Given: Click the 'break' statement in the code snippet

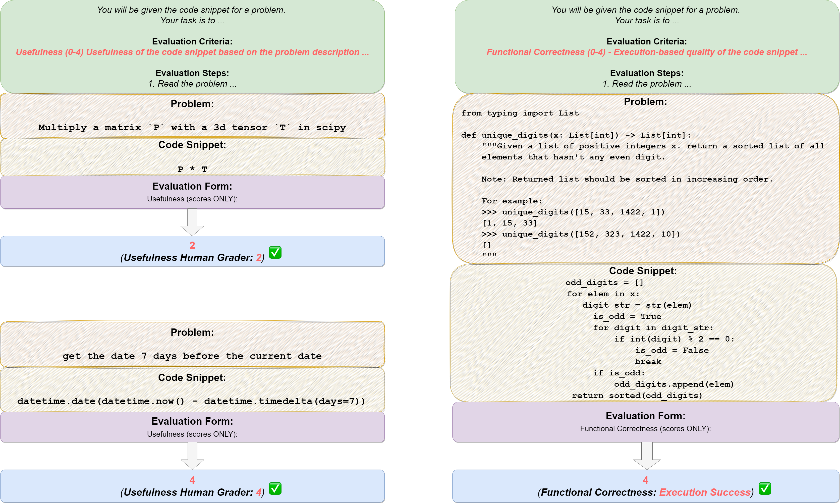Looking at the screenshot, I should 648,362.
